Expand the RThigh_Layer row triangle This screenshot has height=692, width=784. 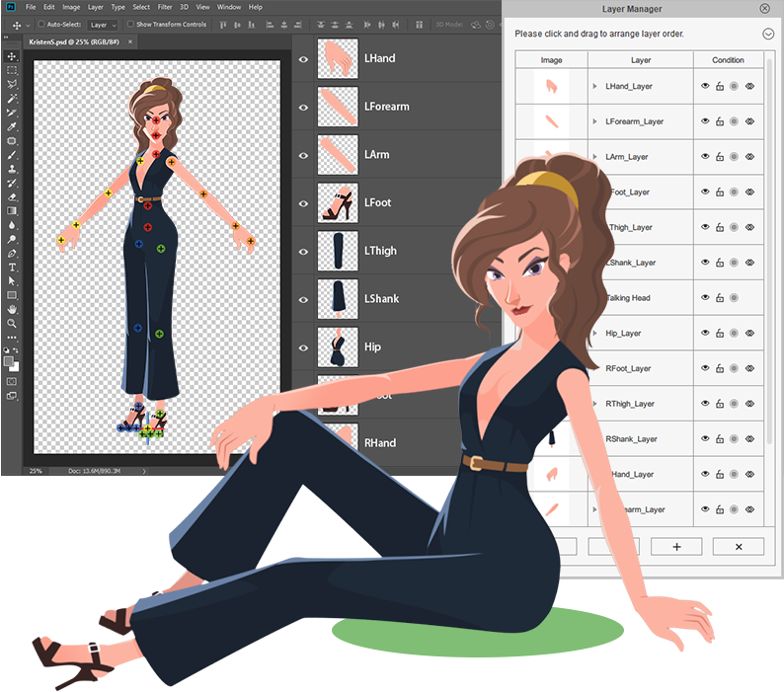pyautogui.click(x=594, y=404)
